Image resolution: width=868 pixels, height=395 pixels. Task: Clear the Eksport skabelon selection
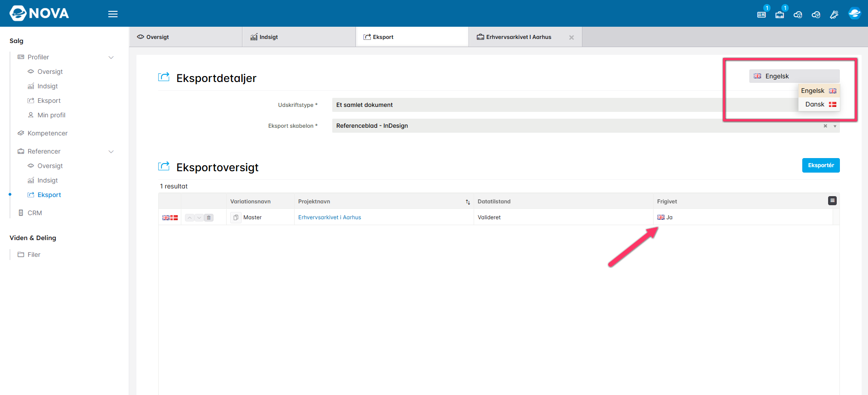[825, 126]
